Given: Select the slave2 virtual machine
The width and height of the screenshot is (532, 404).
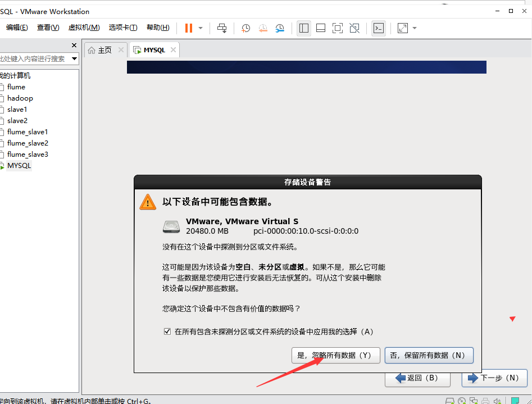Looking at the screenshot, I should [17, 120].
